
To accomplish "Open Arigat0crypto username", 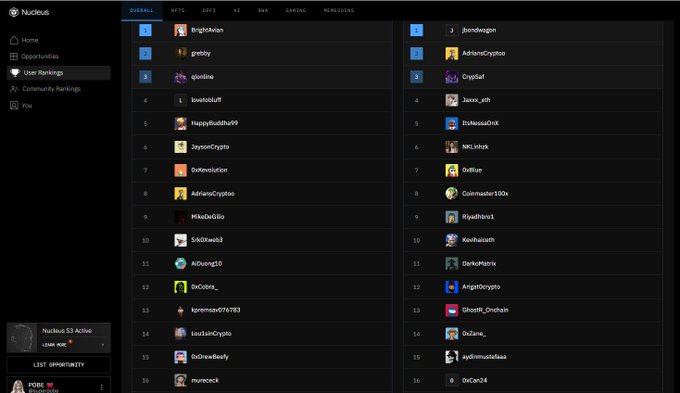I will pos(481,287).
